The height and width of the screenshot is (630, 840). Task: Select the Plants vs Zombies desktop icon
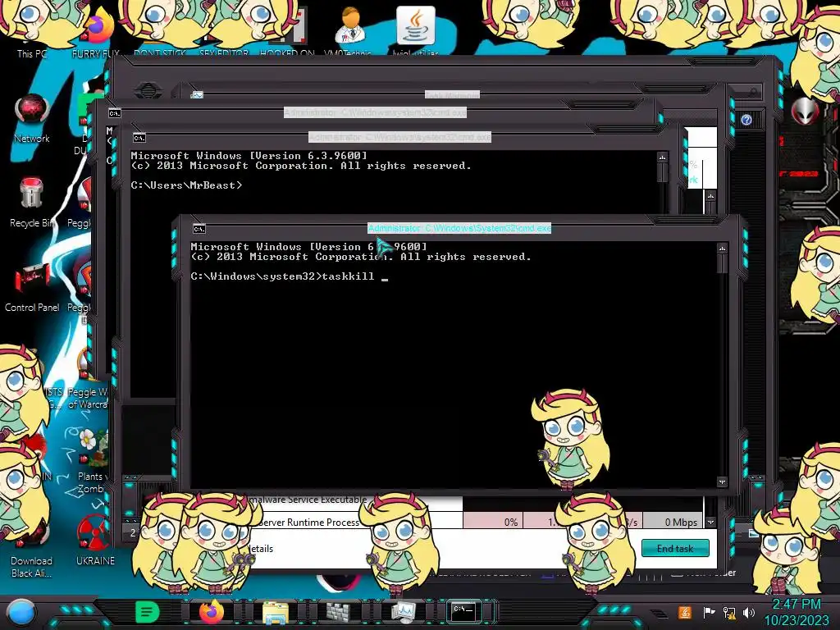tap(94, 462)
